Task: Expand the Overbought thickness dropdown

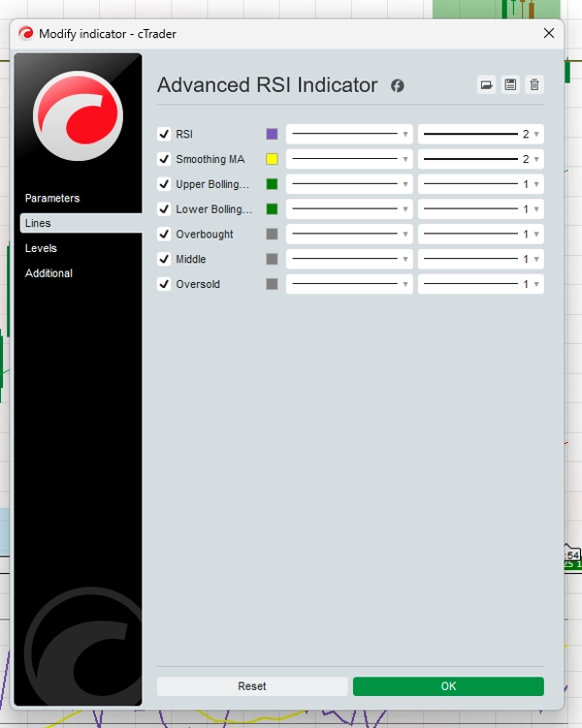Action: 481,234
